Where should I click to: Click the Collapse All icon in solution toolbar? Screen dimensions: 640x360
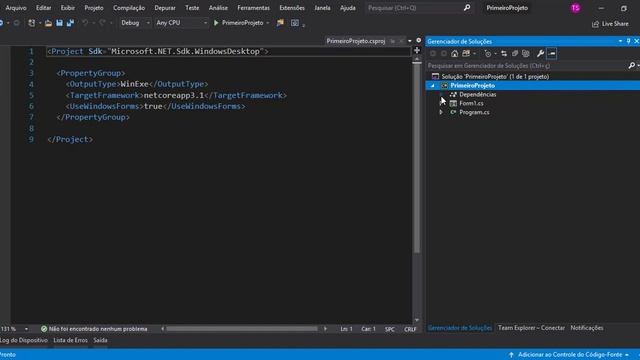(515, 53)
